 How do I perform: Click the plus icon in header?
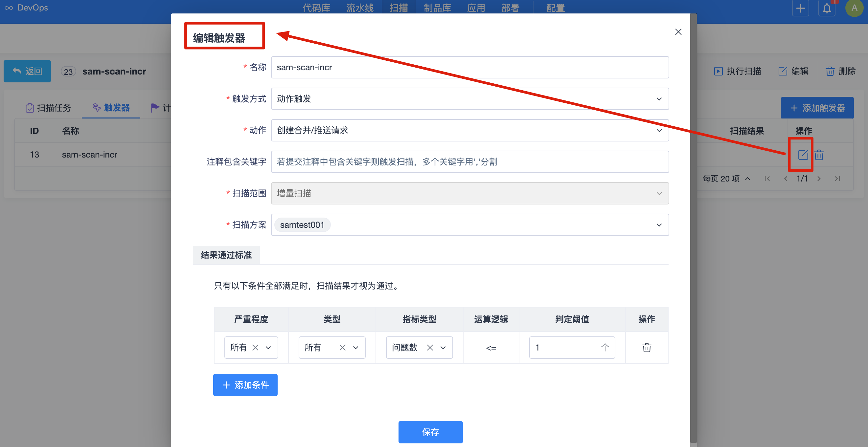coord(800,8)
